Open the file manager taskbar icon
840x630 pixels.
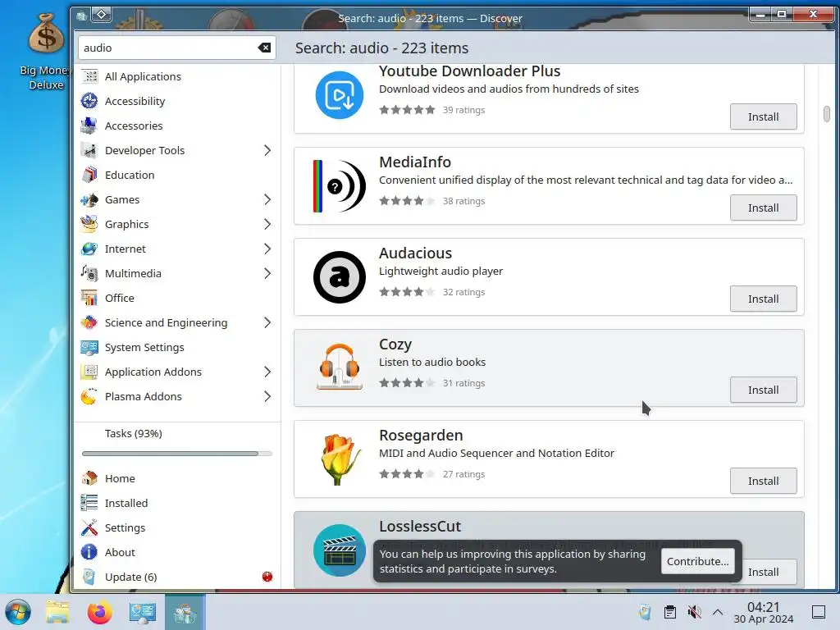coord(57,612)
